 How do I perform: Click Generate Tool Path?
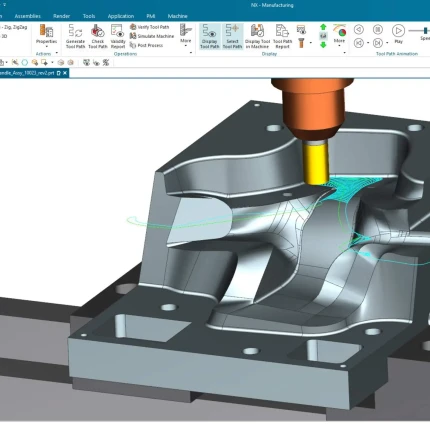pos(75,36)
